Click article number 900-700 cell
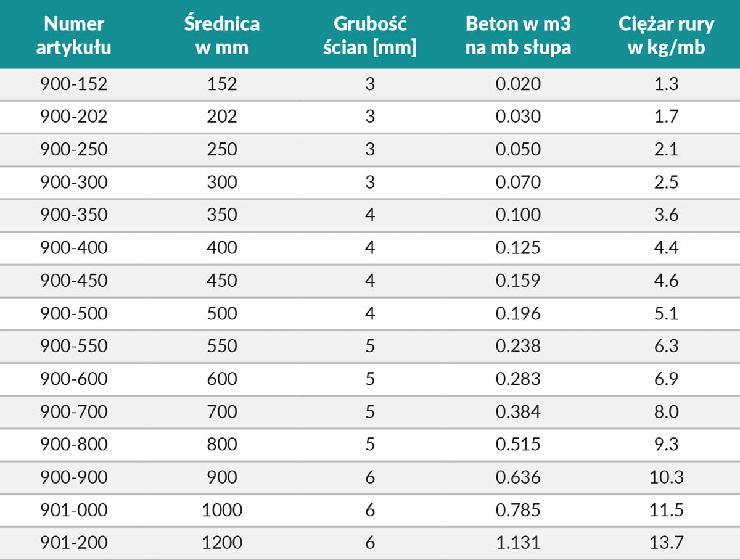This screenshot has height=560, width=740. click(74, 411)
